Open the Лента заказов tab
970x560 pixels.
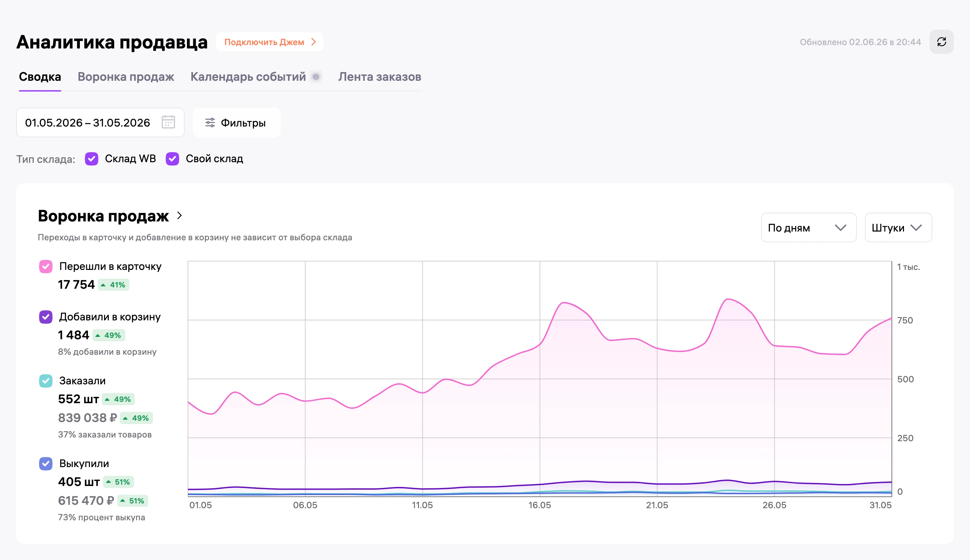coord(380,77)
